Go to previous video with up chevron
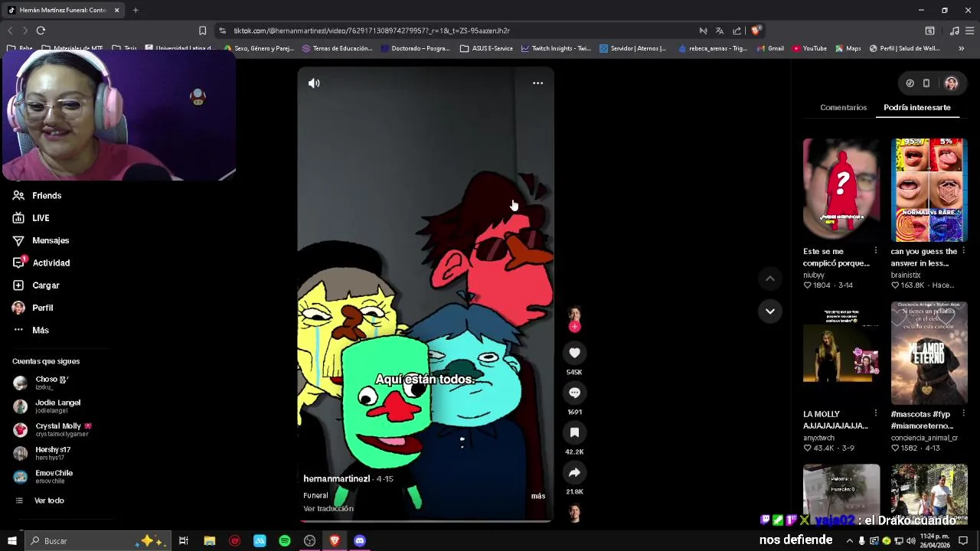Image resolution: width=980 pixels, height=551 pixels. 770,279
